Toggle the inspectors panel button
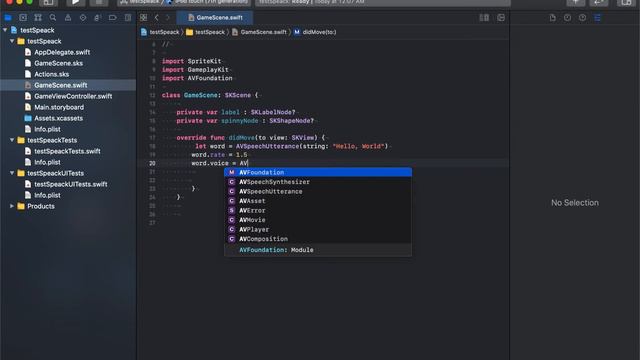This screenshot has height=360, width=640. tap(627, 2)
